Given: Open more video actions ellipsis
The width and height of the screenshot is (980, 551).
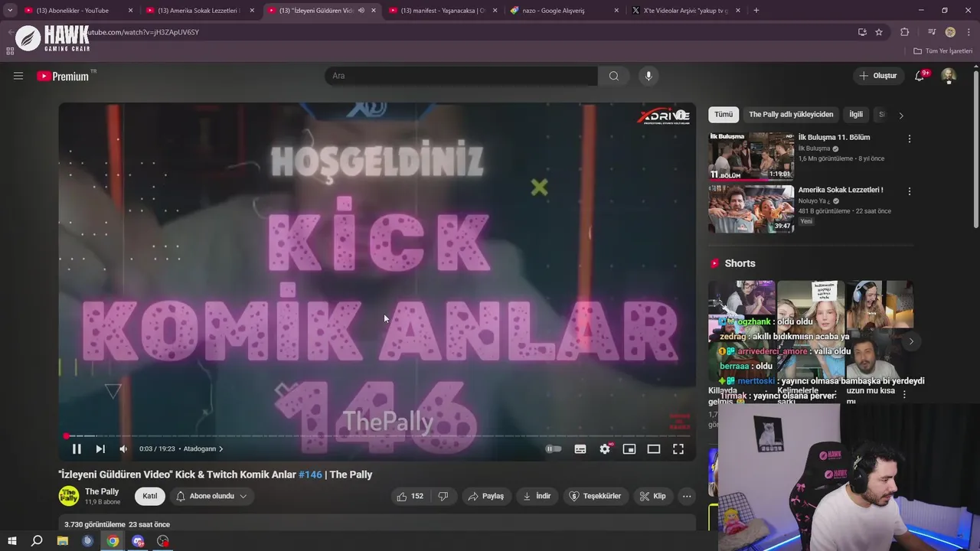Looking at the screenshot, I should click(687, 496).
